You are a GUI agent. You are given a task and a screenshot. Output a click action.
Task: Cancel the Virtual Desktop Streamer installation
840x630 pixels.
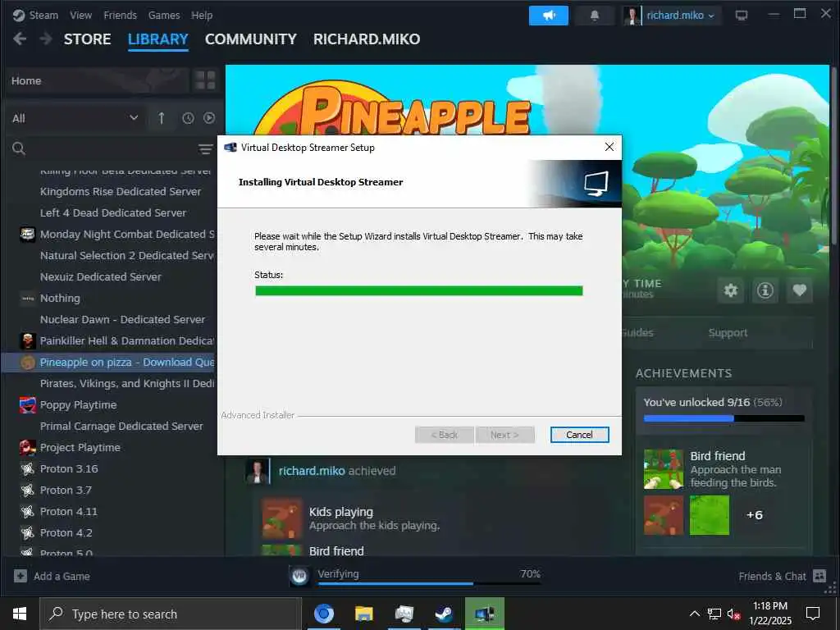[x=579, y=435]
